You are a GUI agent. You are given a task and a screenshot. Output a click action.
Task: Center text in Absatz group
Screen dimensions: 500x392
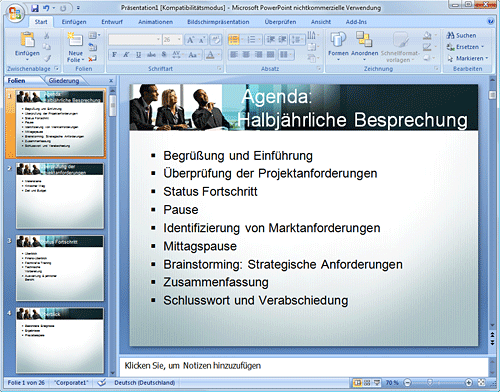(246, 54)
